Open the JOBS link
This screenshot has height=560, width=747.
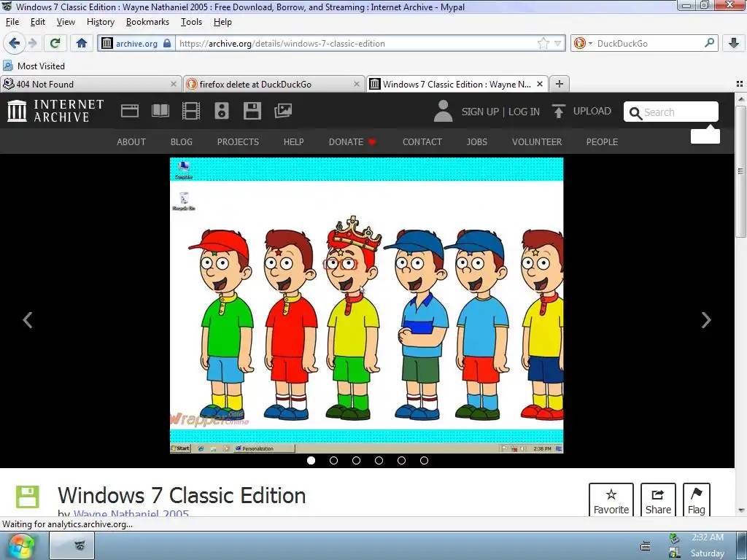(477, 142)
